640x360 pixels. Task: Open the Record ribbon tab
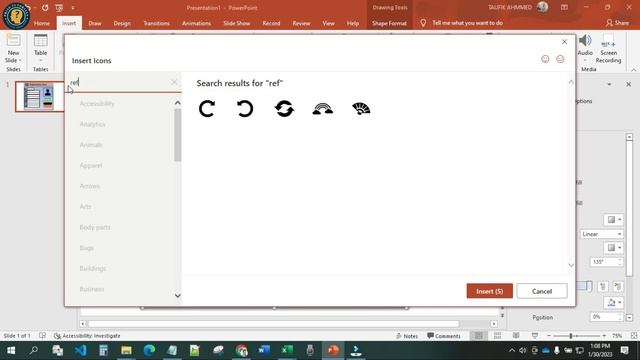click(x=271, y=23)
